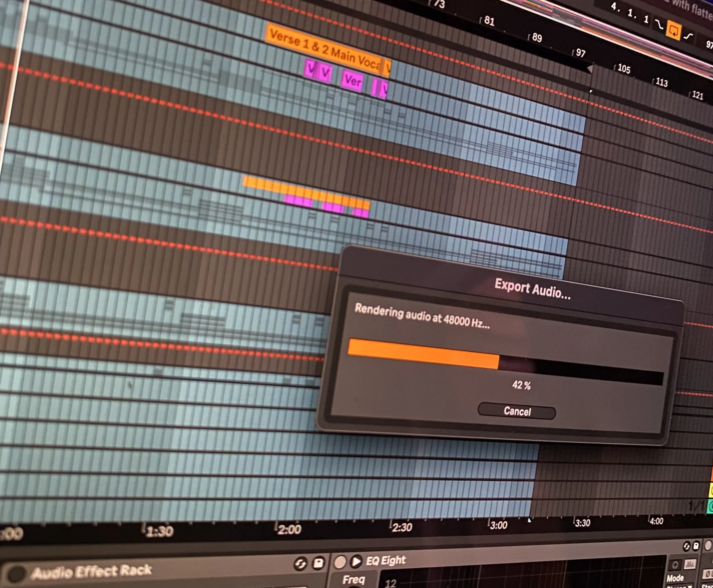Click the floppy-disk save icon in the lower-right corner
Viewport: 713px width, 588px height.
[x=696, y=546]
